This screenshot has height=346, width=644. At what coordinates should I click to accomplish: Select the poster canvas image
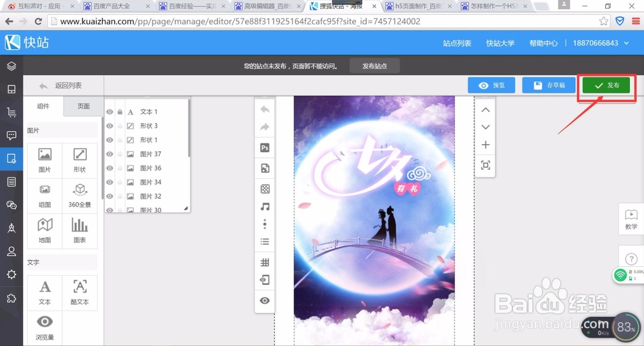(374, 220)
